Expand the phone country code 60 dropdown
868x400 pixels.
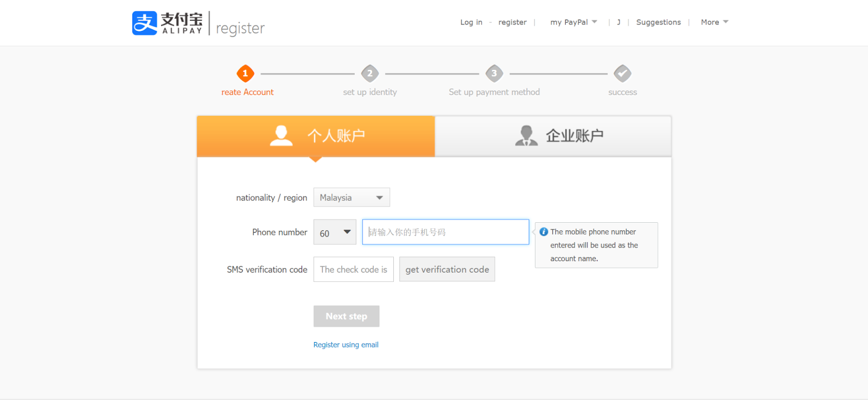click(335, 233)
